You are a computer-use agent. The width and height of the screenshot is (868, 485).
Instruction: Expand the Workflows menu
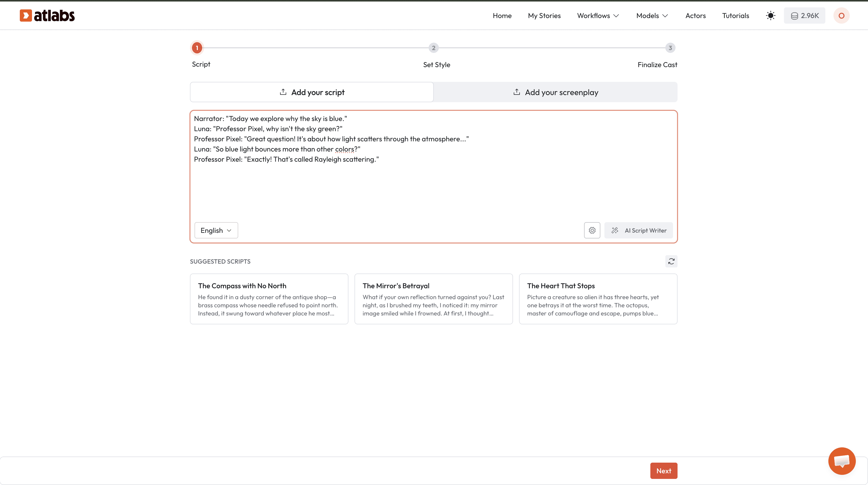pyautogui.click(x=598, y=16)
